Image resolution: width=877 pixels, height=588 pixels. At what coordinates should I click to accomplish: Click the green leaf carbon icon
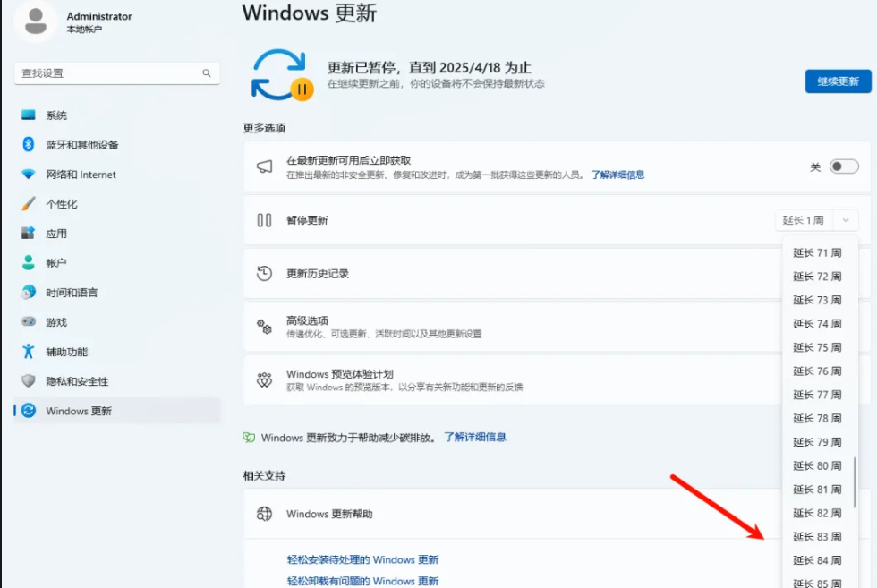click(249, 438)
